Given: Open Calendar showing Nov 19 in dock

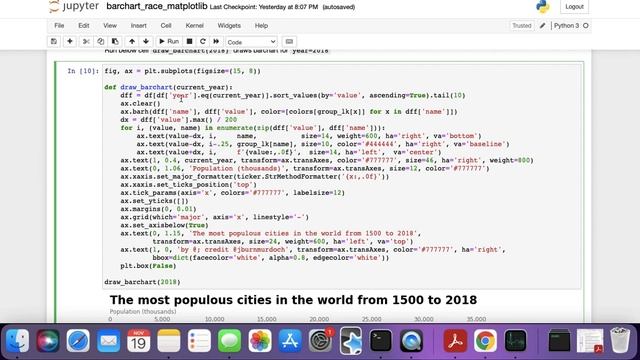Looking at the screenshot, I should coord(139,340).
